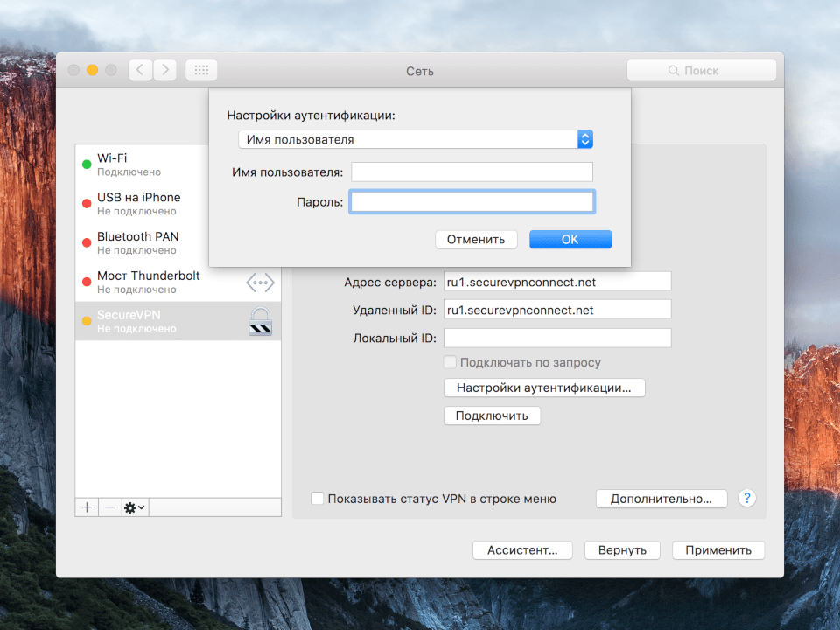This screenshot has width=840, height=630.
Task: Dismiss the dialog via Отменить
Action: pyautogui.click(x=476, y=239)
